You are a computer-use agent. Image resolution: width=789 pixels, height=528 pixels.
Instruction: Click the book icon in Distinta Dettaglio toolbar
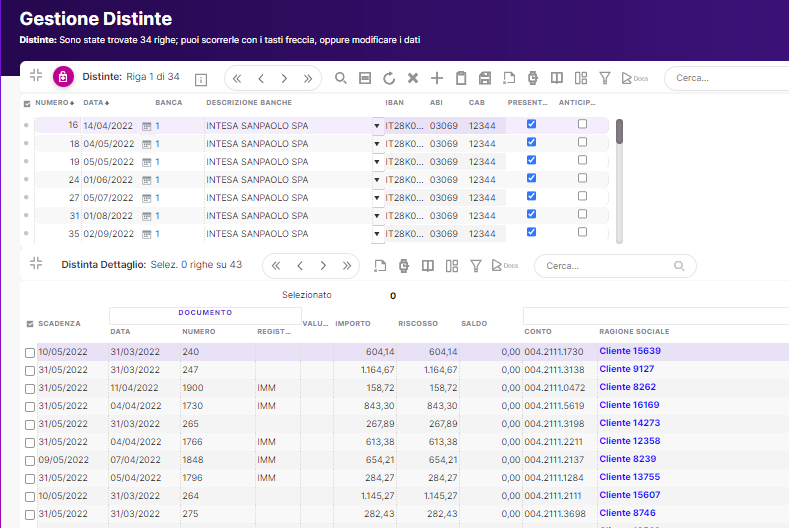click(x=428, y=266)
